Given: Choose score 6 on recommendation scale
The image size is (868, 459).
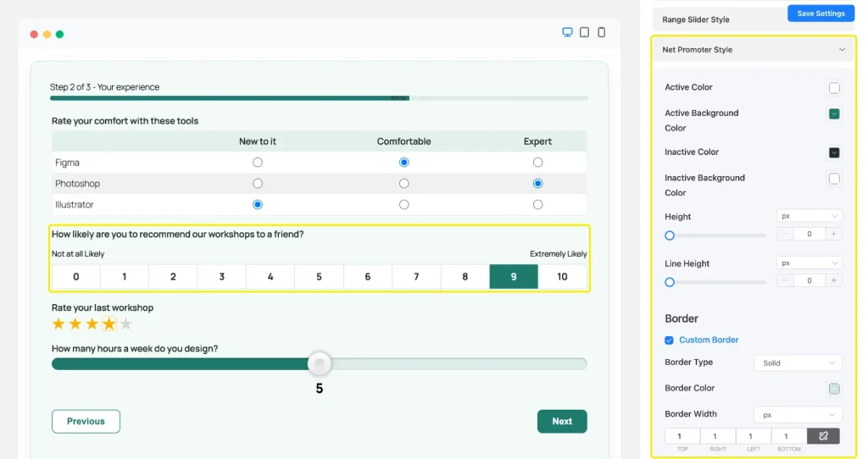Looking at the screenshot, I should click(x=368, y=277).
